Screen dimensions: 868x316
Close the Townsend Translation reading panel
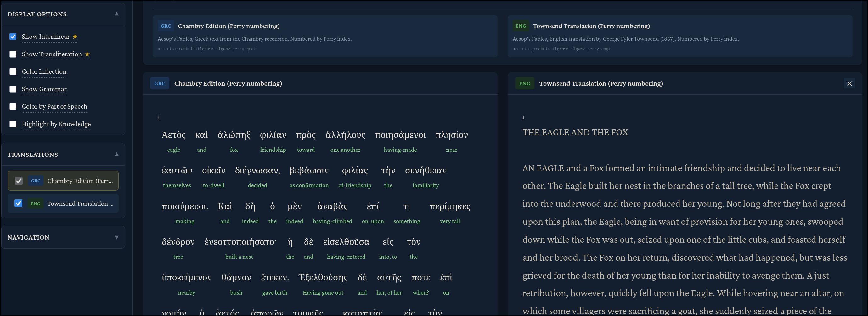coord(849,83)
